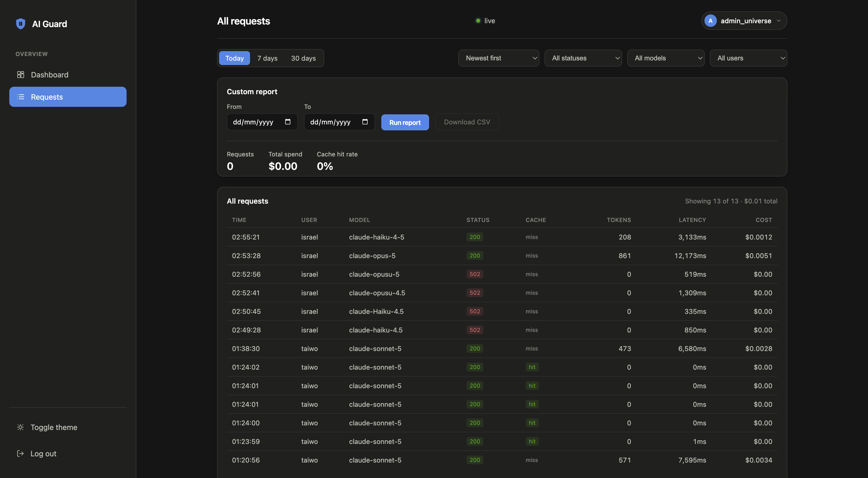Click model name claude-Haiku-4.5

tap(376, 311)
